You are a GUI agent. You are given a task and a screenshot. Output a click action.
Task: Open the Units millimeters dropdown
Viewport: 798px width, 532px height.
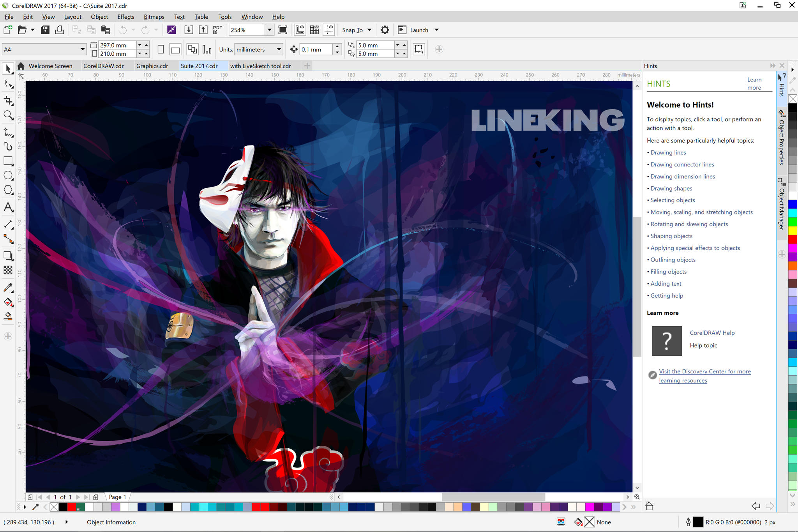pyautogui.click(x=279, y=49)
